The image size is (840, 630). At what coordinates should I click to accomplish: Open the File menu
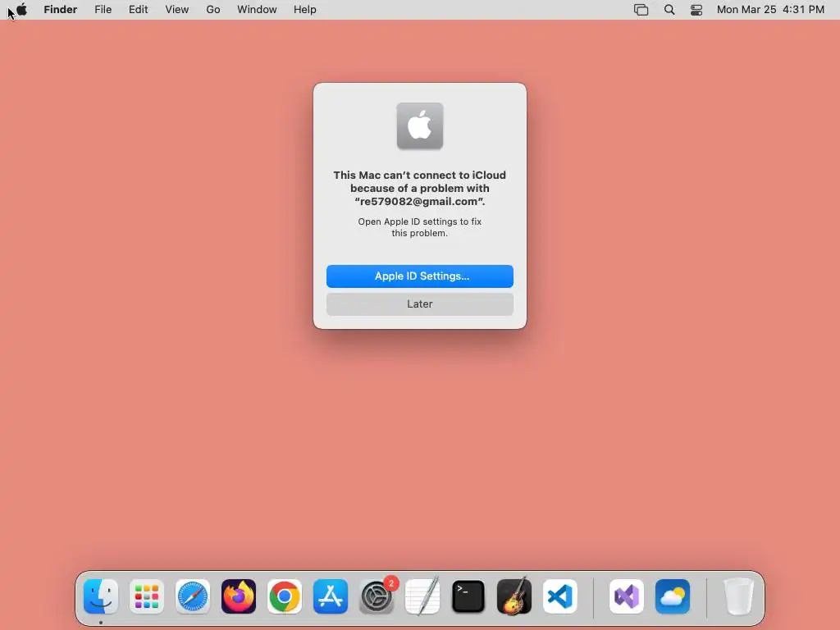point(103,10)
